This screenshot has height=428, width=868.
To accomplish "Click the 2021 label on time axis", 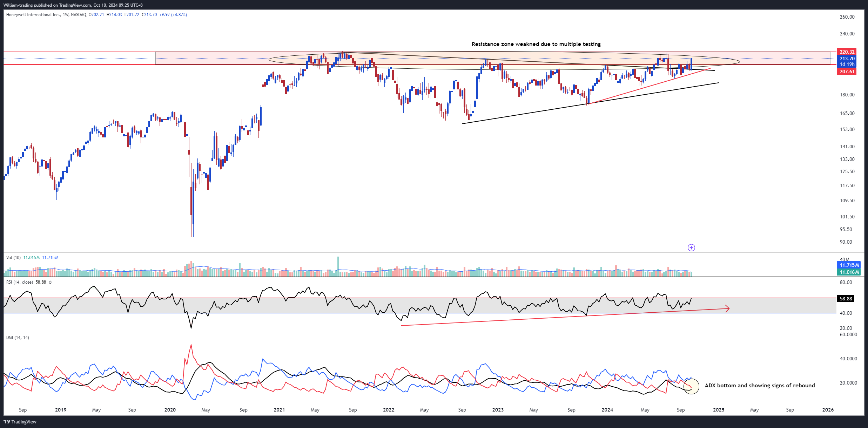I will tap(280, 410).
